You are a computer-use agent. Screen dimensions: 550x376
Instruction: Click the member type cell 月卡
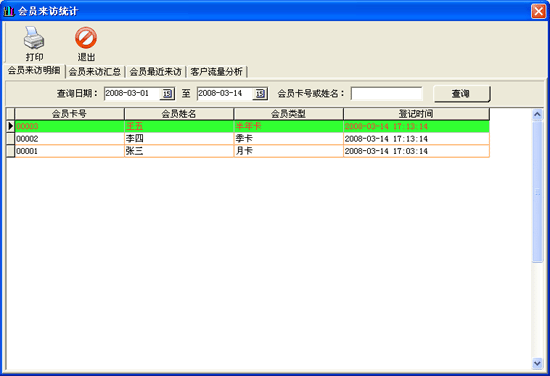pos(288,151)
